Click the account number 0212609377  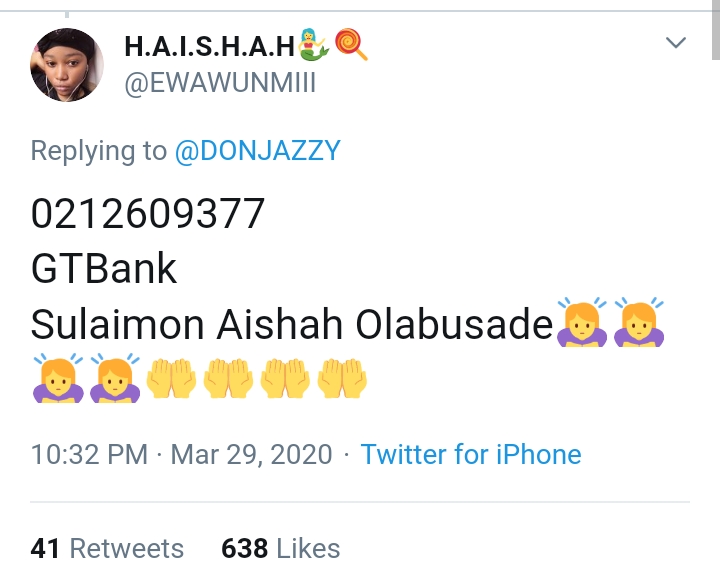click(148, 213)
